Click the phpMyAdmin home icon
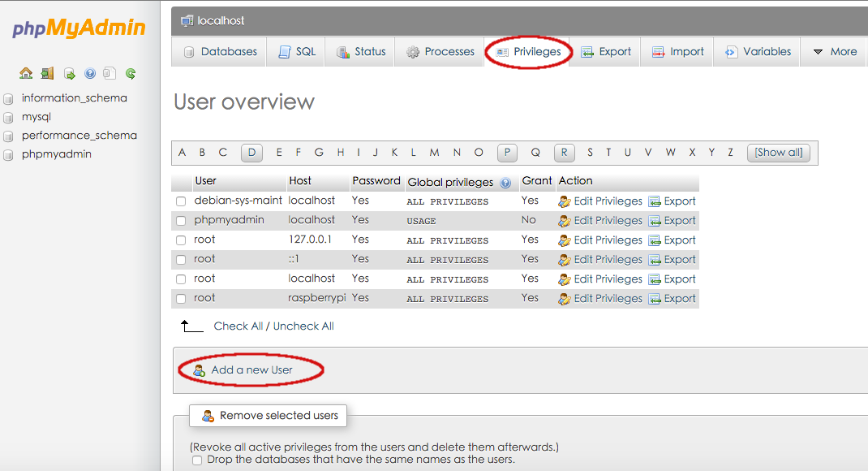The height and width of the screenshot is (471, 868). tap(26, 73)
